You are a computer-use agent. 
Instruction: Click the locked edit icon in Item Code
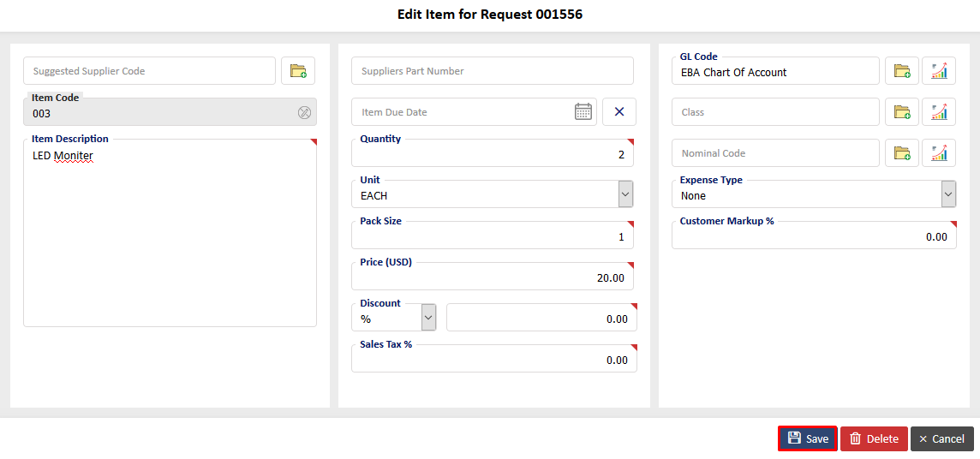pyautogui.click(x=304, y=113)
